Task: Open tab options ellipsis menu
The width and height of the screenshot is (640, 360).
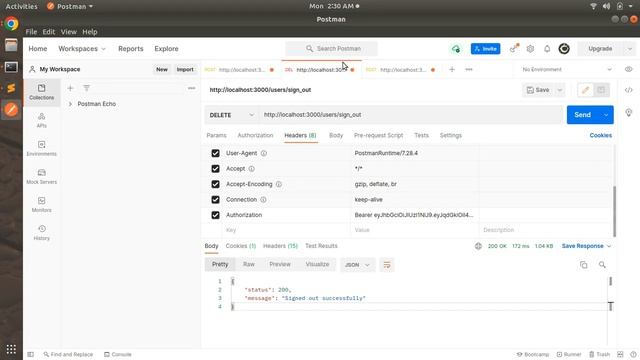Action: click(x=469, y=70)
